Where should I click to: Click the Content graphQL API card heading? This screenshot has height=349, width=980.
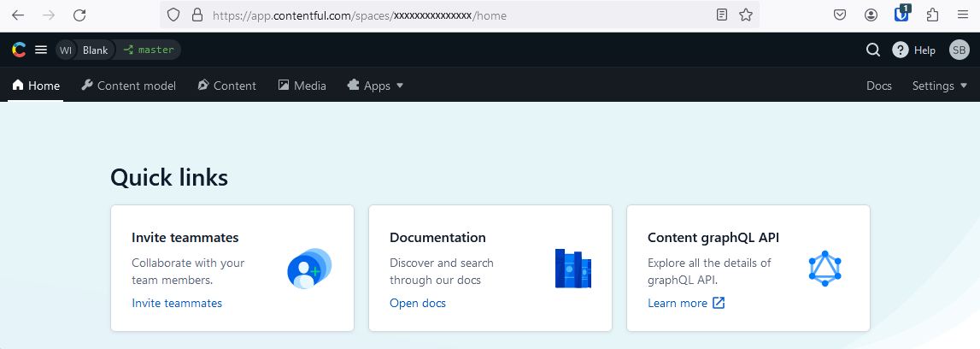coord(713,238)
